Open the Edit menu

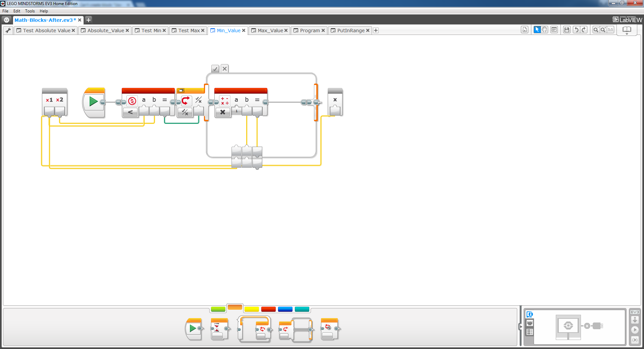click(17, 11)
